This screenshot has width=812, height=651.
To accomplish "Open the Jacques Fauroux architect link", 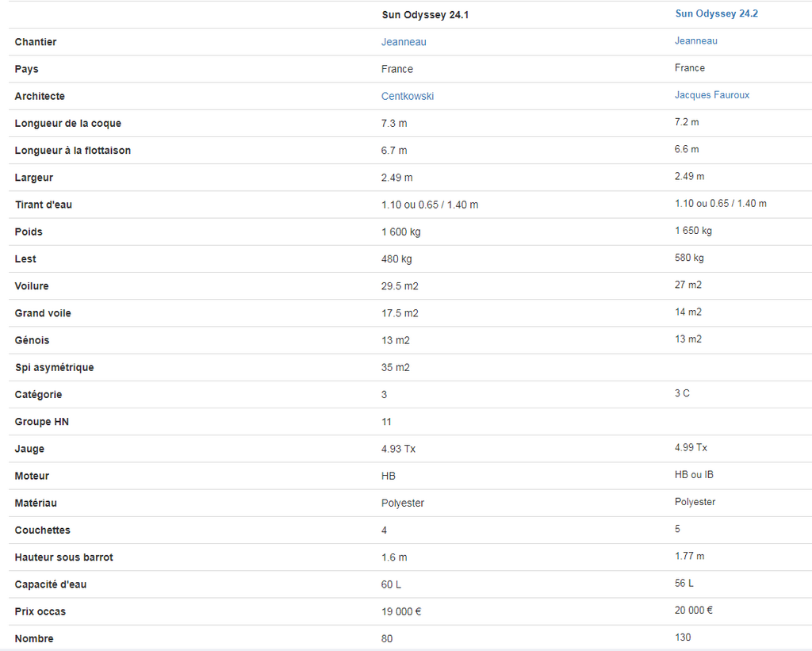I will tap(712, 95).
